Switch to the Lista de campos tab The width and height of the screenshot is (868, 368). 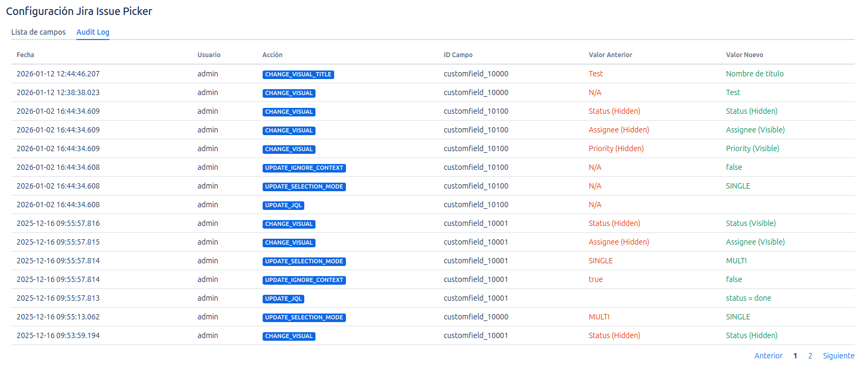click(38, 32)
